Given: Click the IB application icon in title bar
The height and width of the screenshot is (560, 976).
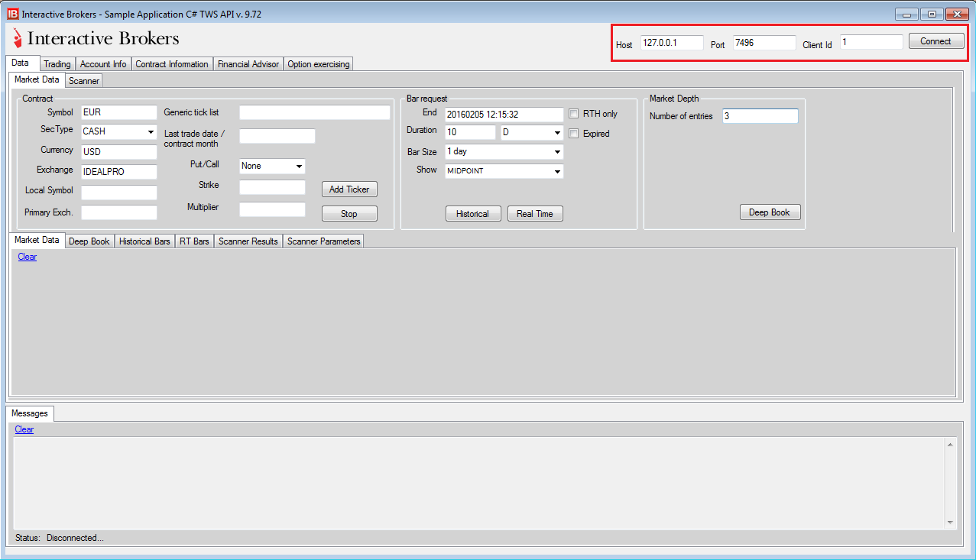Looking at the screenshot, I should click(12, 15).
